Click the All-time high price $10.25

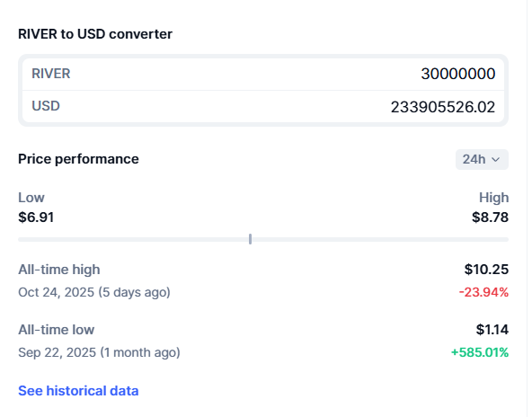[486, 270]
